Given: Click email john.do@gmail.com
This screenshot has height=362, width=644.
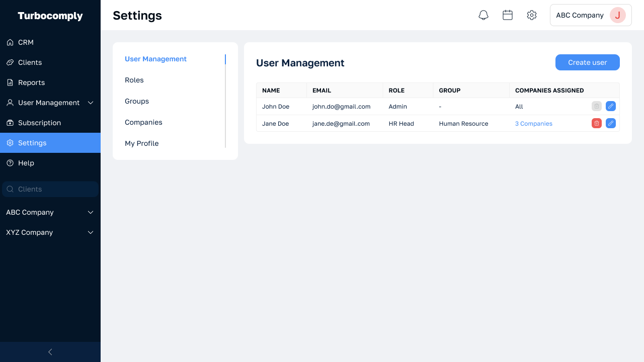Looking at the screenshot, I should coord(342,107).
